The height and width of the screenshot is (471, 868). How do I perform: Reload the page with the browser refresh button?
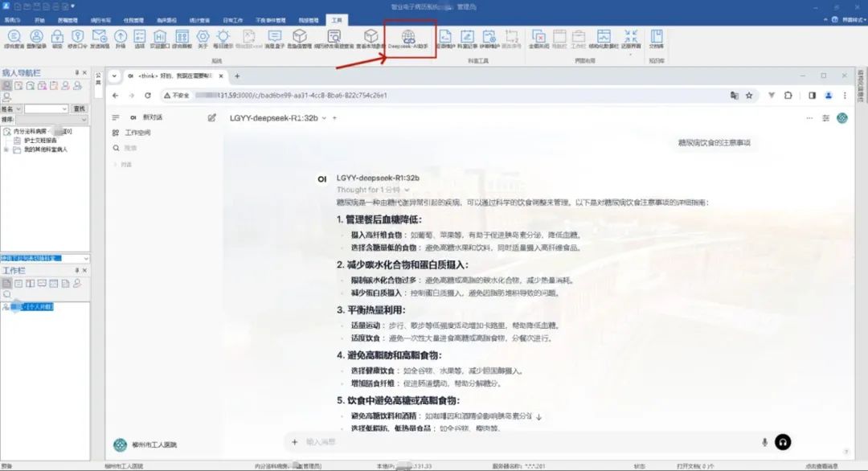(x=148, y=95)
